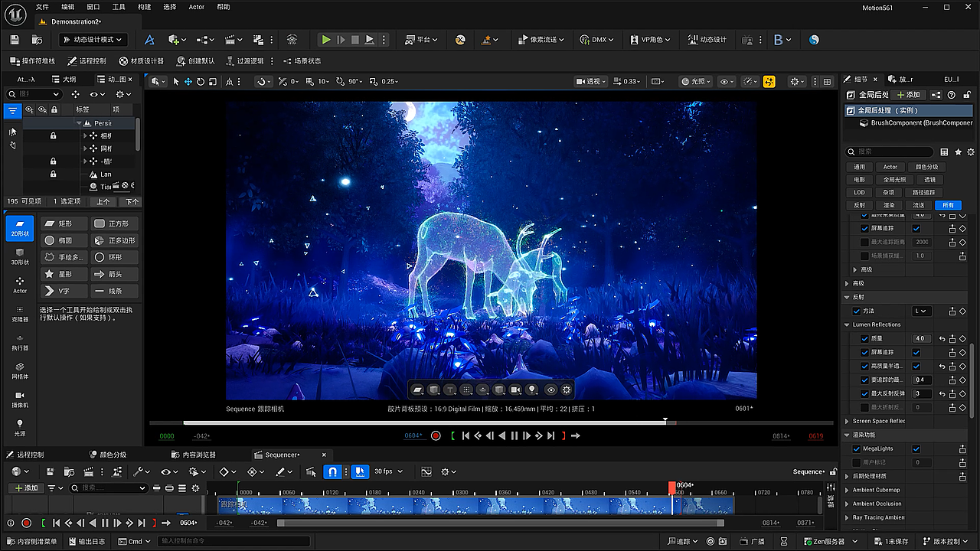Toggle the MegaLights override checkbox

click(857, 448)
